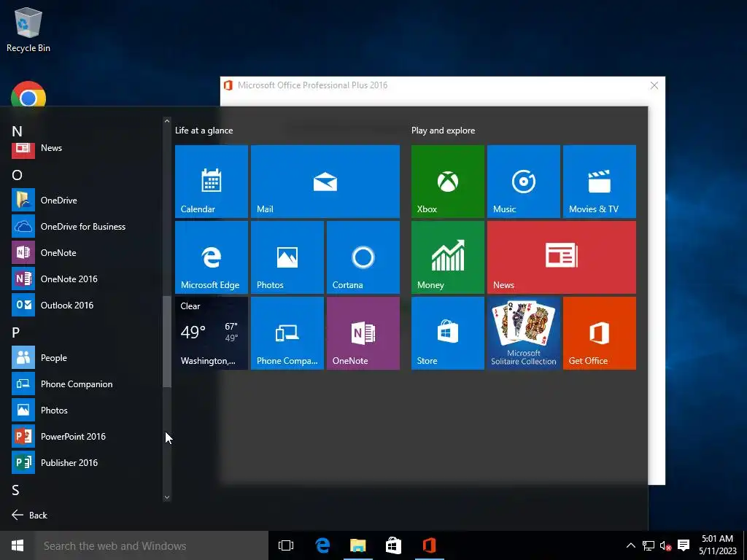Click the app list scroll-up arrow
Viewport: 747px width, 560px height.
pyautogui.click(x=167, y=122)
